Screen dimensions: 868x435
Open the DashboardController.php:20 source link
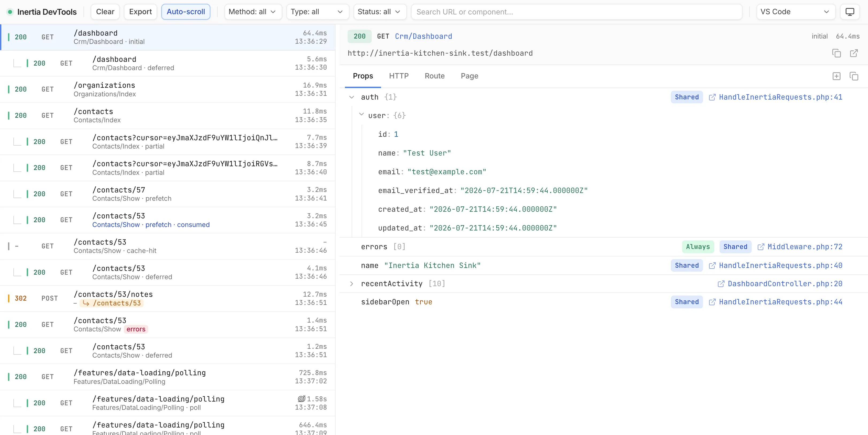tap(785, 284)
